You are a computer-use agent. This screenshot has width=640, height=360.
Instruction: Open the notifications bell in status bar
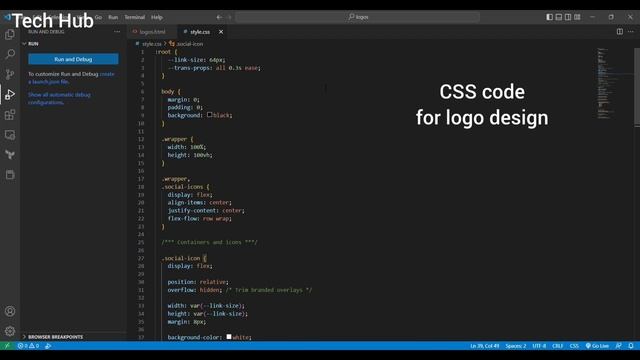631,346
